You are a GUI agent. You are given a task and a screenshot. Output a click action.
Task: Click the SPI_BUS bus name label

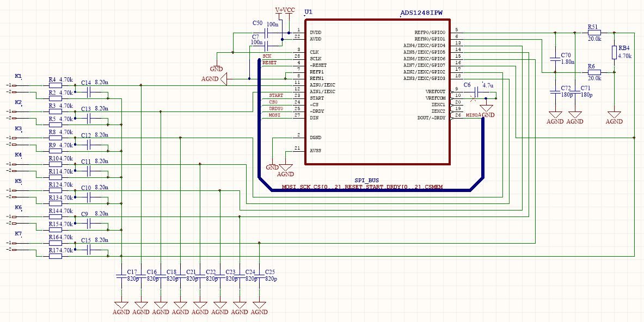click(x=366, y=180)
